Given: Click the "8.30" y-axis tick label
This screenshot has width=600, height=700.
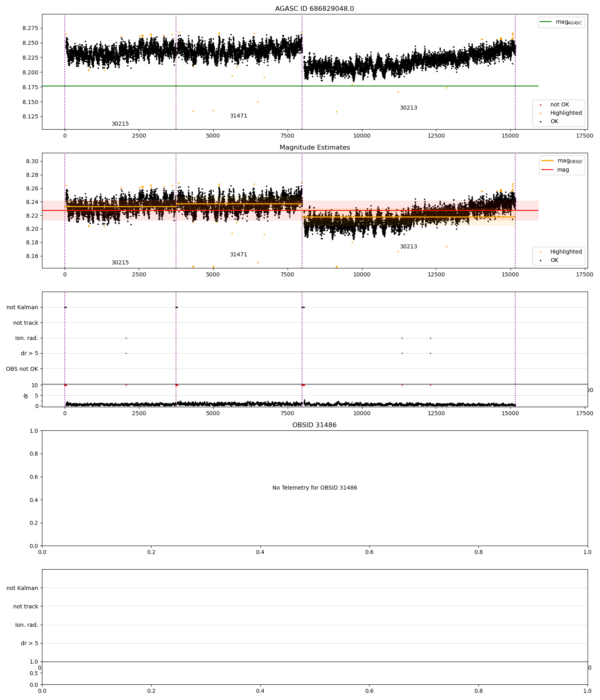Looking at the screenshot, I should coord(32,162).
